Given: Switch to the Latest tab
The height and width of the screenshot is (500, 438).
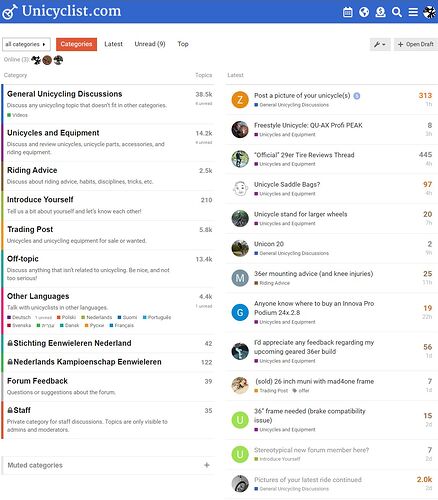Looking at the screenshot, I should (x=113, y=44).
